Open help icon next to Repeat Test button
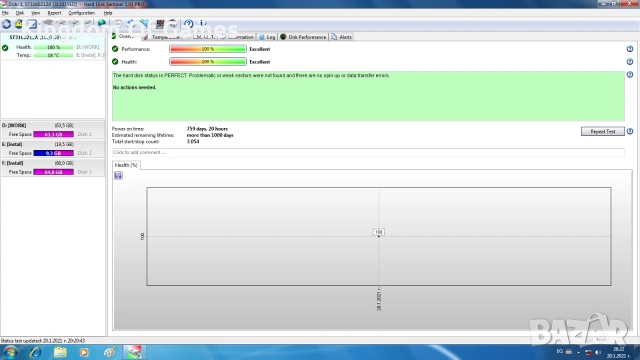This screenshot has width=640, height=360. pos(630,131)
